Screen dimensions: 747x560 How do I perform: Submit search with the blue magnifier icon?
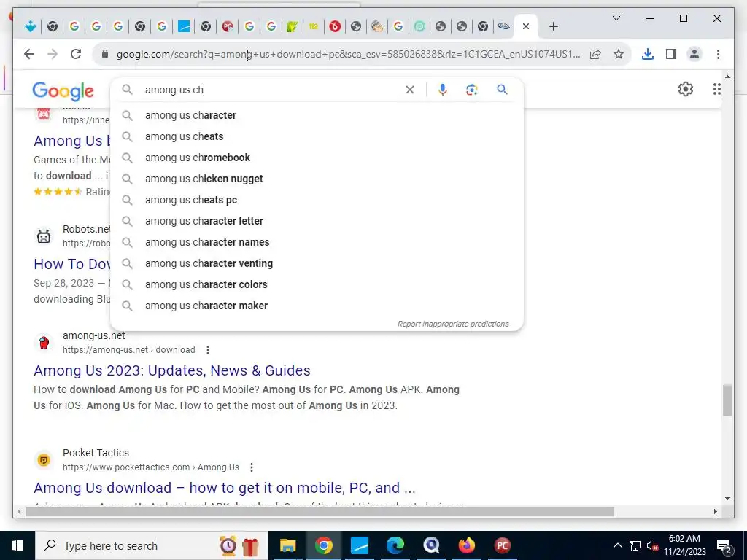pos(502,90)
